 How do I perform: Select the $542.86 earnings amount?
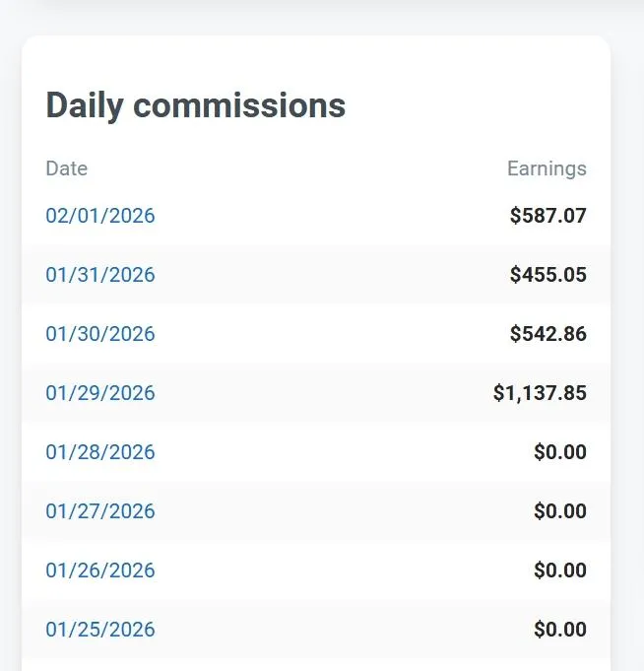pyautogui.click(x=547, y=334)
